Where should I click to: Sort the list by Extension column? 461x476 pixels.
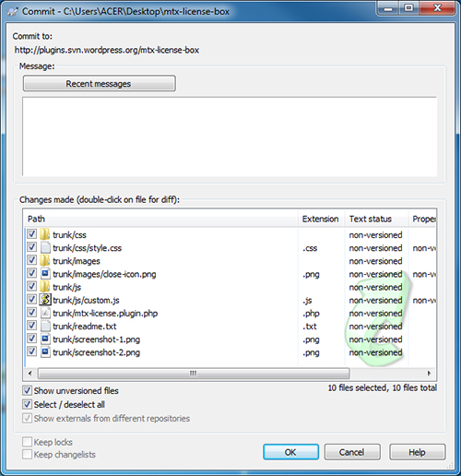[322, 219]
